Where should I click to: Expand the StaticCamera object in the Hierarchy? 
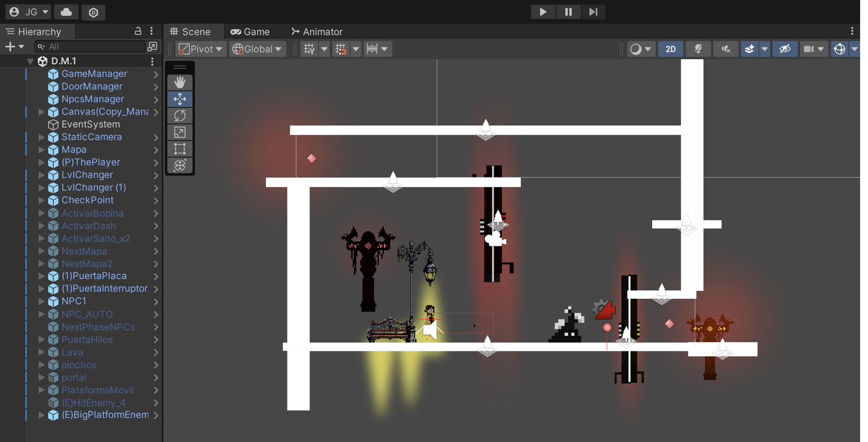point(41,137)
